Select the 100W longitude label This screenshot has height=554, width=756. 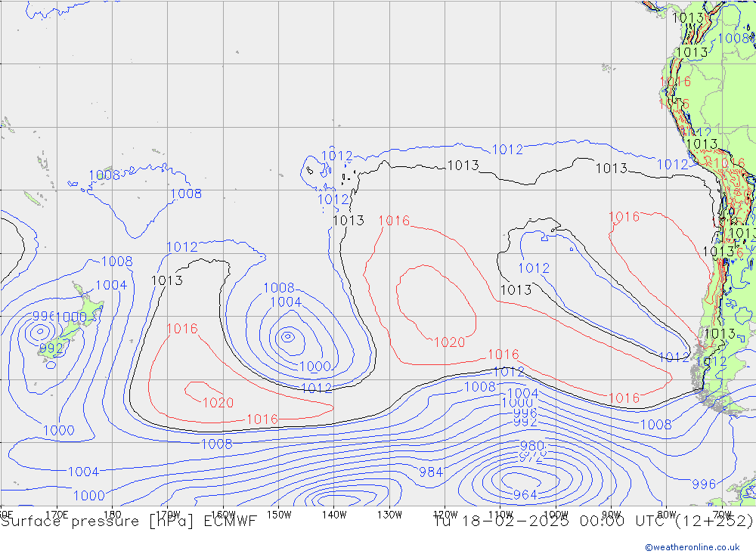pyautogui.click(x=556, y=515)
